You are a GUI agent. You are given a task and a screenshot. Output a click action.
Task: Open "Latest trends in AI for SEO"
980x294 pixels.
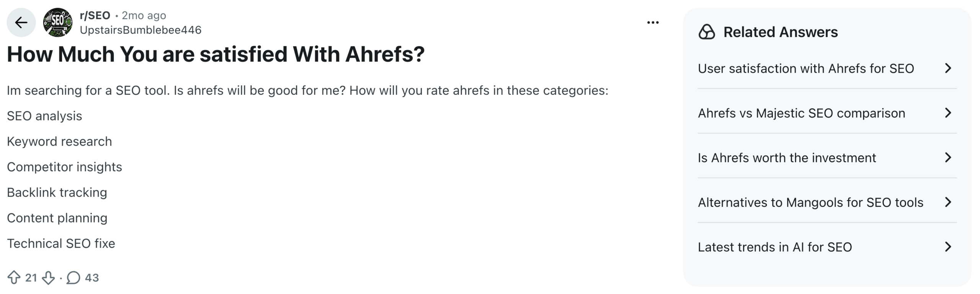775,247
